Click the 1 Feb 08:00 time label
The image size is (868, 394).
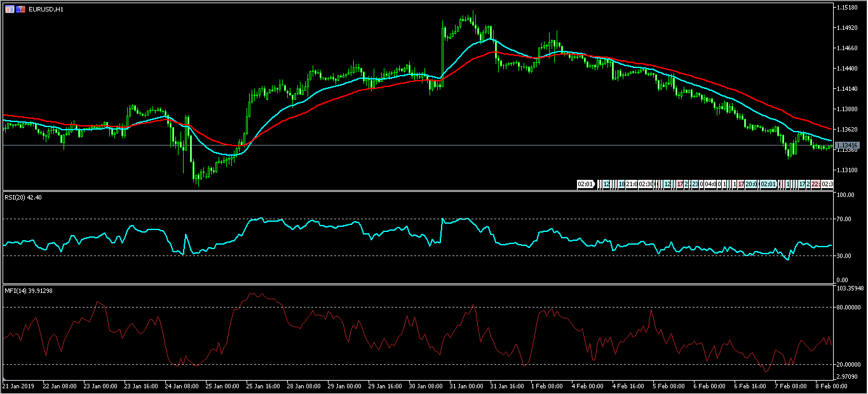click(x=547, y=386)
